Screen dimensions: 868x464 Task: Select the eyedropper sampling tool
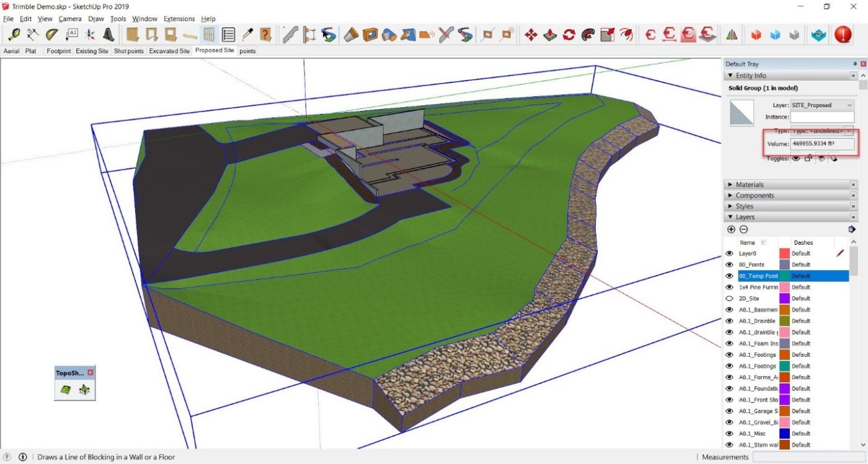[248, 35]
